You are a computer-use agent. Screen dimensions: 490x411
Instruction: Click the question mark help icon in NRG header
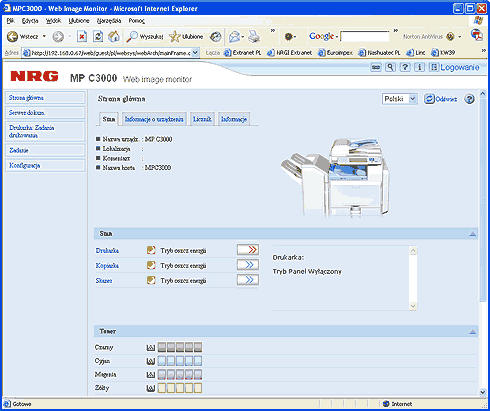pos(405,67)
